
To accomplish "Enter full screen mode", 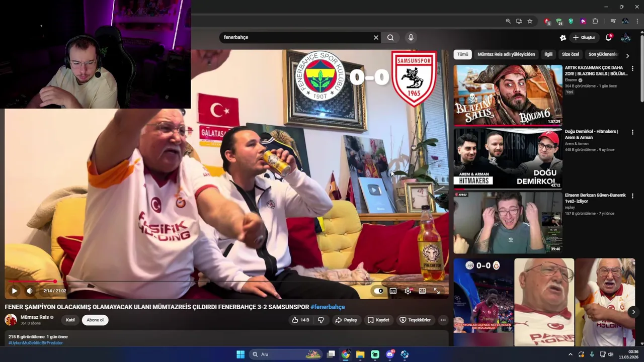I will [x=437, y=291].
